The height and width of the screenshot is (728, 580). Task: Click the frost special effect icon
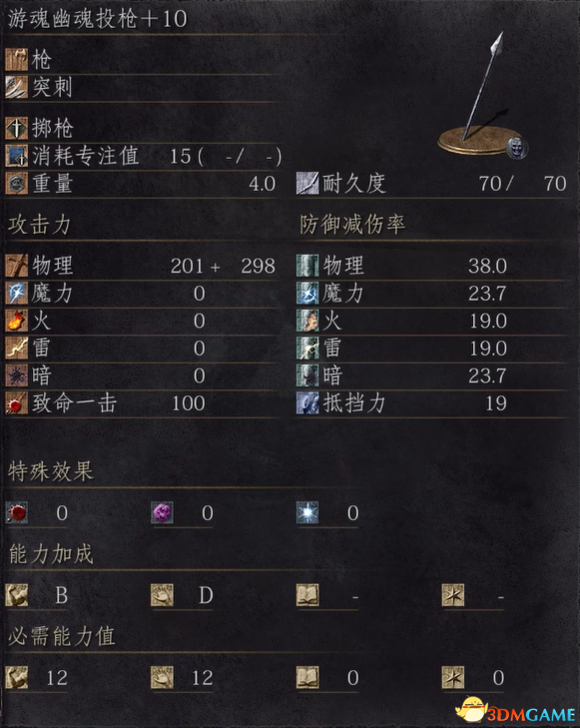[307, 513]
